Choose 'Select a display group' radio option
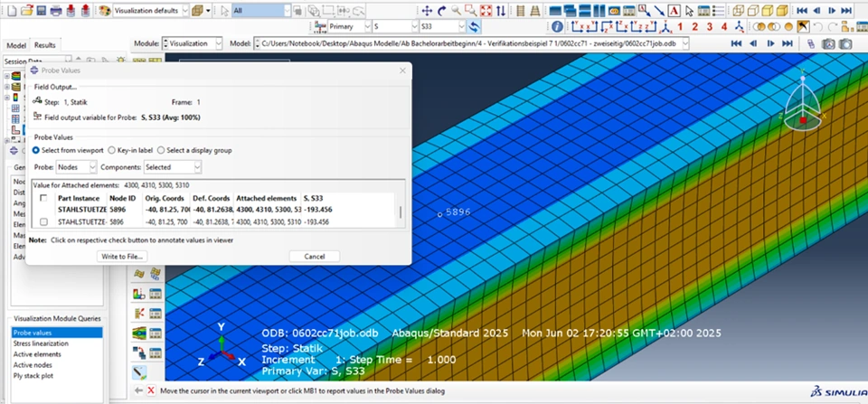The width and height of the screenshot is (868, 404). click(x=161, y=150)
